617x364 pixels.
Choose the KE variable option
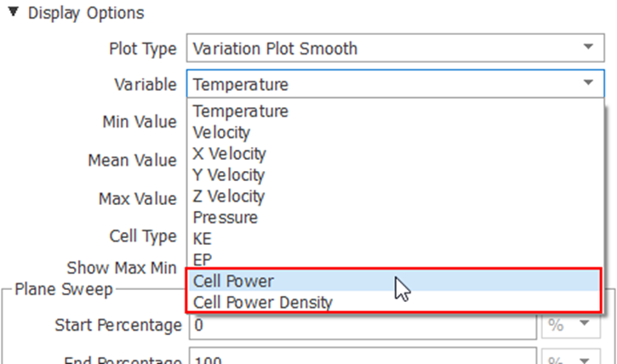point(204,239)
